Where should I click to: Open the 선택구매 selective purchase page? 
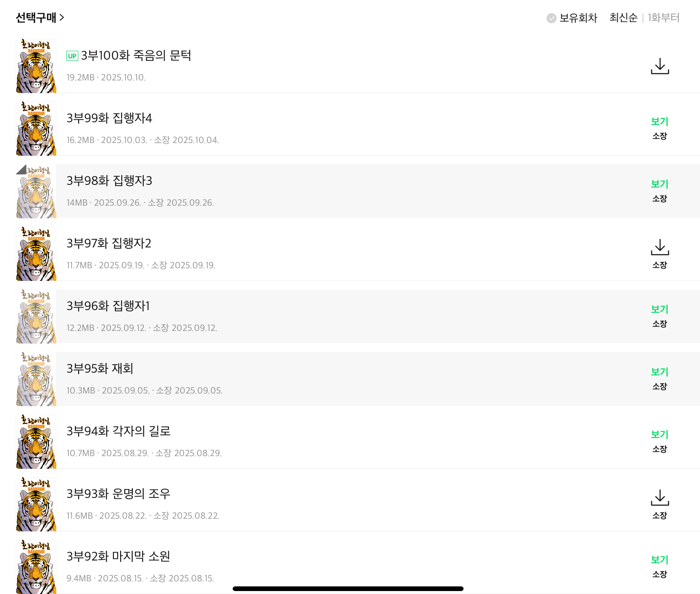pyautogui.click(x=40, y=18)
